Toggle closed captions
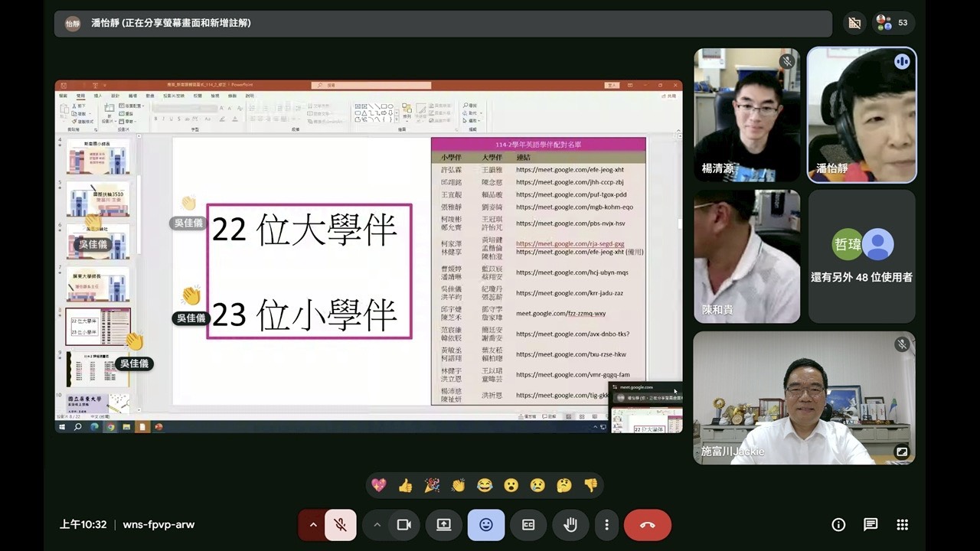 point(528,525)
